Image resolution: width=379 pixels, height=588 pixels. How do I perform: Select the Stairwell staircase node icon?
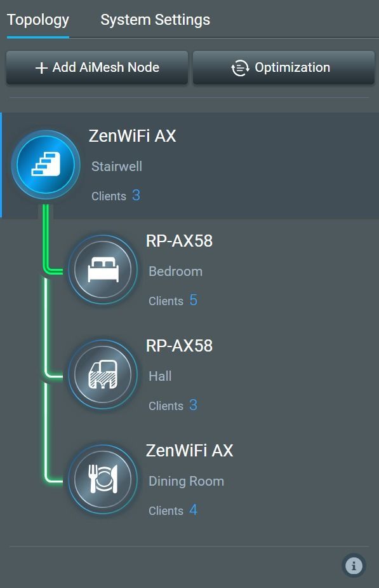46,165
